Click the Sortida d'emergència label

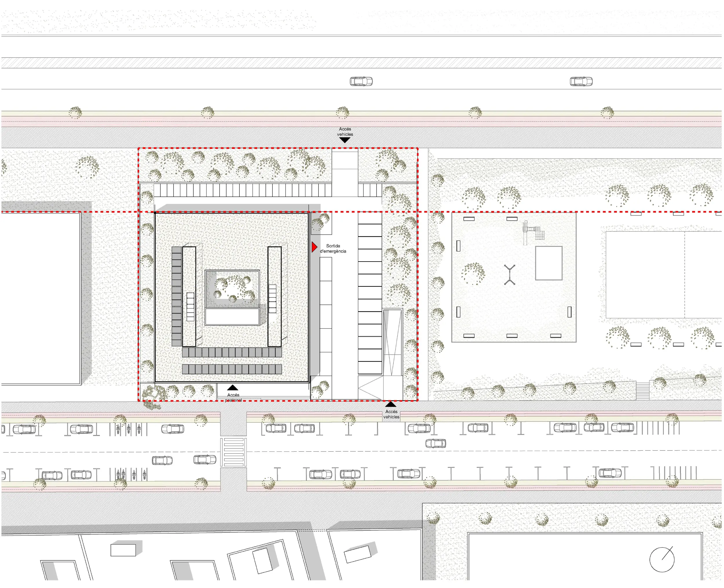[333, 248]
